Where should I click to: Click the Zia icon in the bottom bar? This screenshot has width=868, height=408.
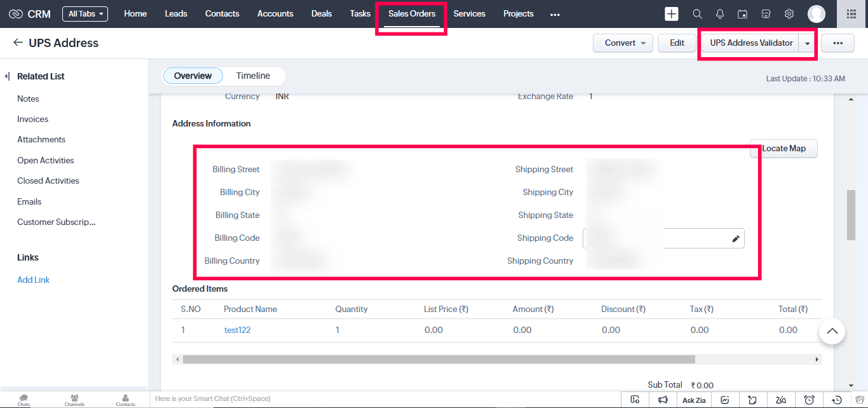pyautogui.click(x=781, y=400)
